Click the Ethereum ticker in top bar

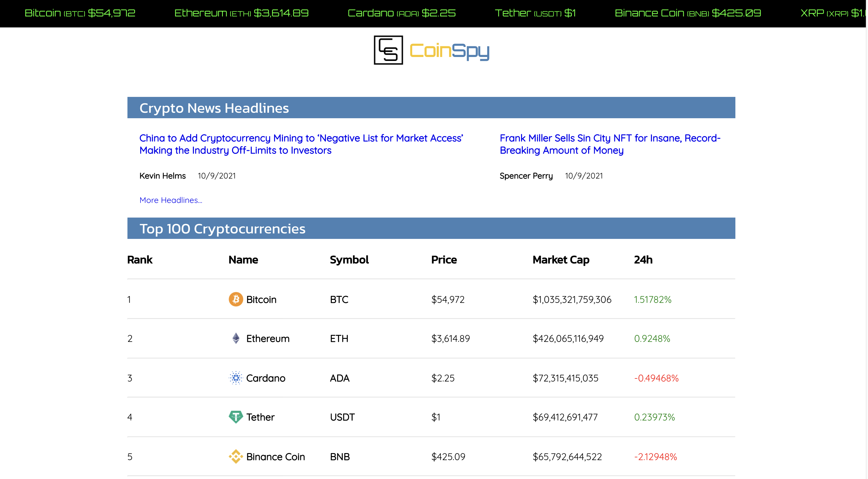[x=241, y=13]
